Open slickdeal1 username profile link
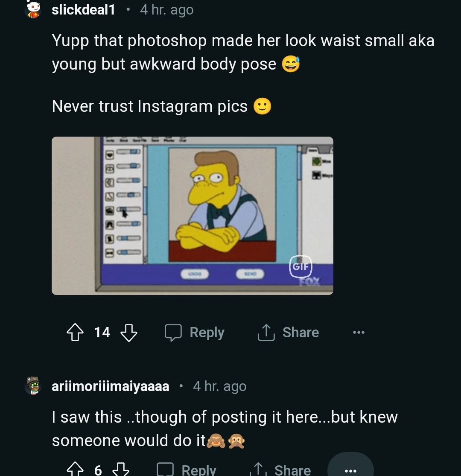The height and width of the screenshot is (476, 461). pos(83,9)
